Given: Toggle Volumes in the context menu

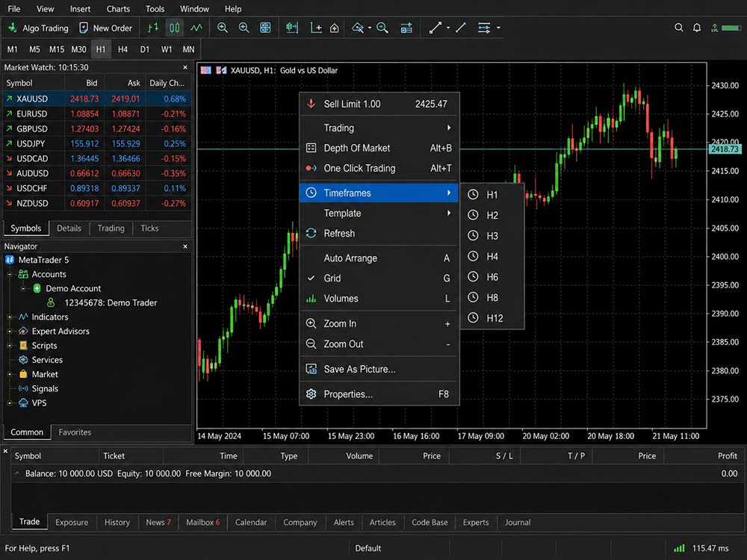Looking at the screenshot, I should click(379, 299).
